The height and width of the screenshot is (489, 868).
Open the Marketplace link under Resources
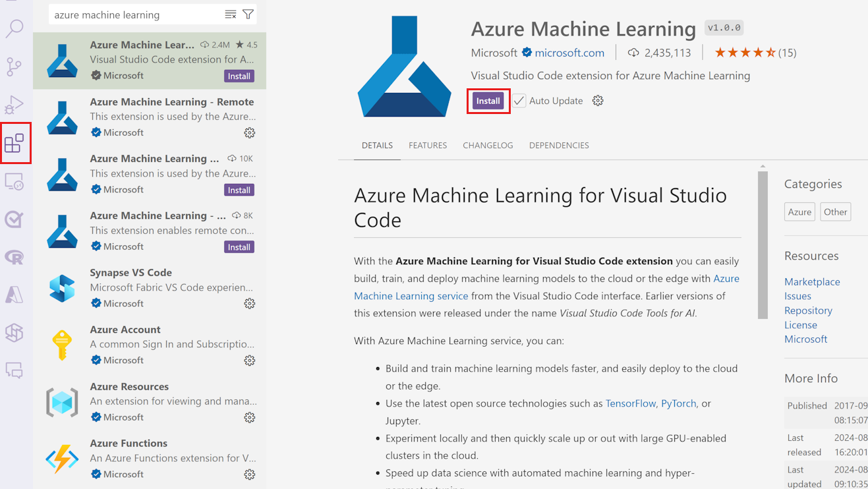(811, 281)
